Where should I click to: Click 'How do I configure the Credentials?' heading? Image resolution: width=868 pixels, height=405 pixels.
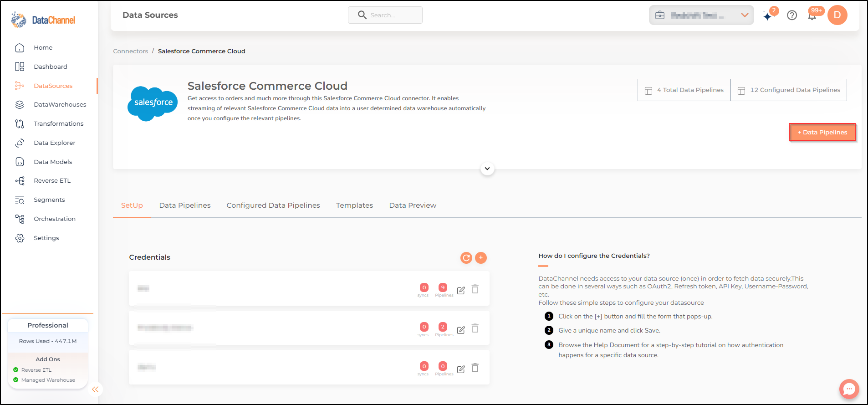(594, 256)
